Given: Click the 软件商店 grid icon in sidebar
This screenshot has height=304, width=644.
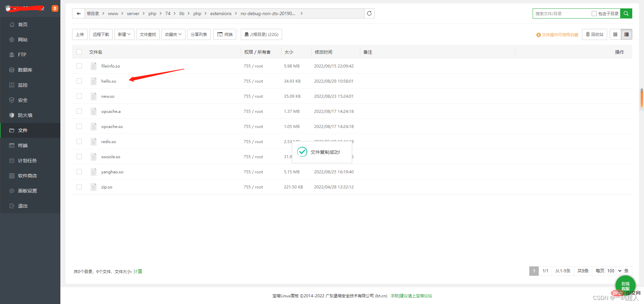Looking at the screenshot, I should click(x=12, y=176).
